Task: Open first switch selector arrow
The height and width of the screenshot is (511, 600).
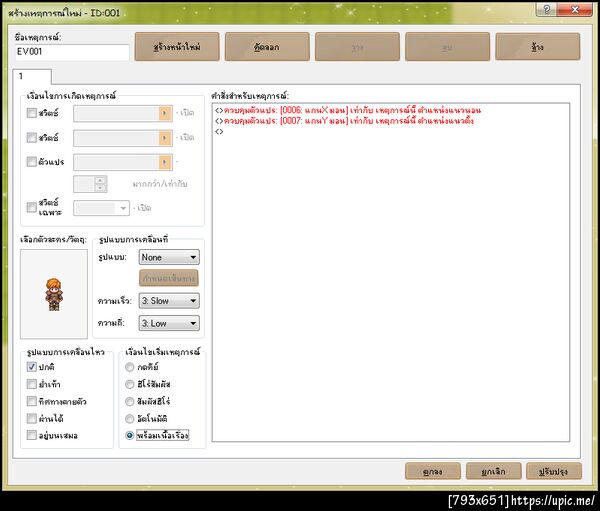Action: [165, 113]
